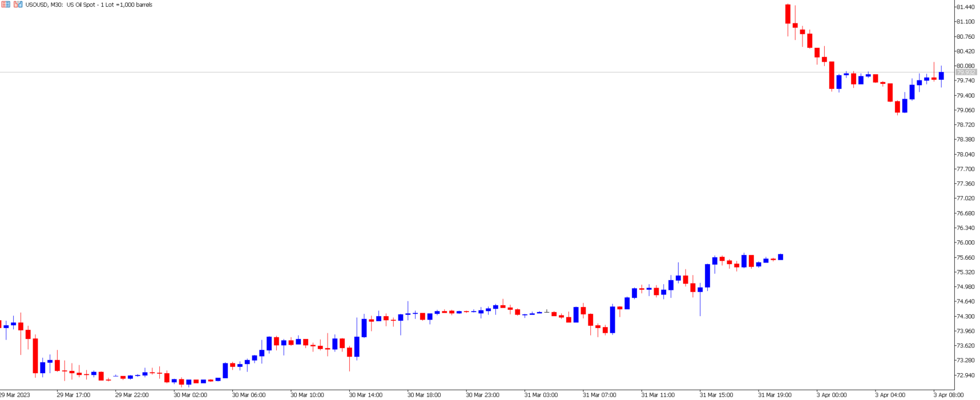Click the 30 Mar 14:00 time label

click(365, 395)
